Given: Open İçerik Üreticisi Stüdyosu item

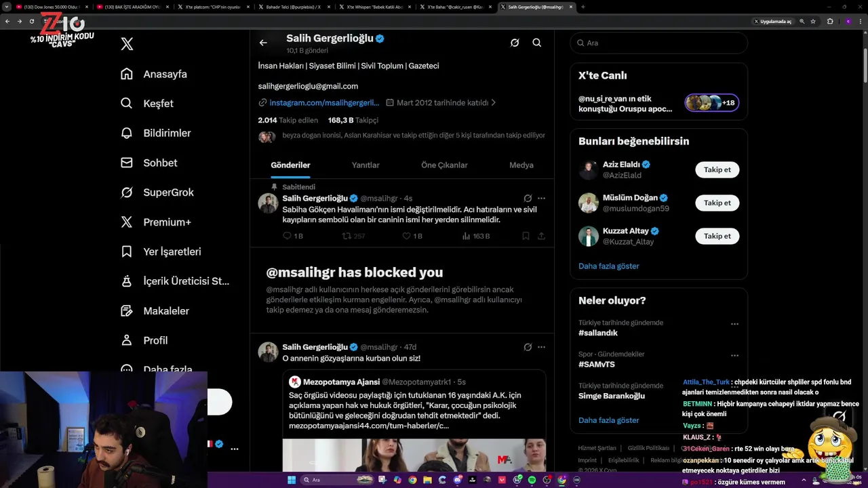Looking at the screenshot, I should [174, 281].
